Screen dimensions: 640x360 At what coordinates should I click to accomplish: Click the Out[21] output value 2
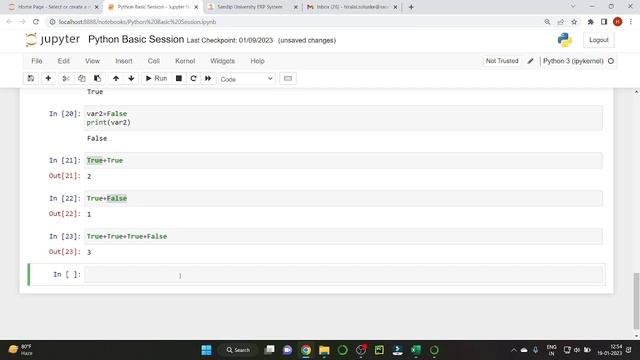pos(89,176)
